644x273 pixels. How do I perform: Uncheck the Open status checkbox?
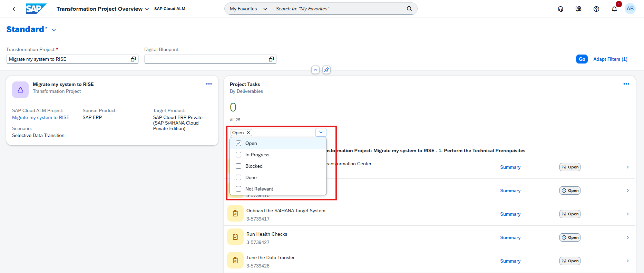click(x=238, y=143)
